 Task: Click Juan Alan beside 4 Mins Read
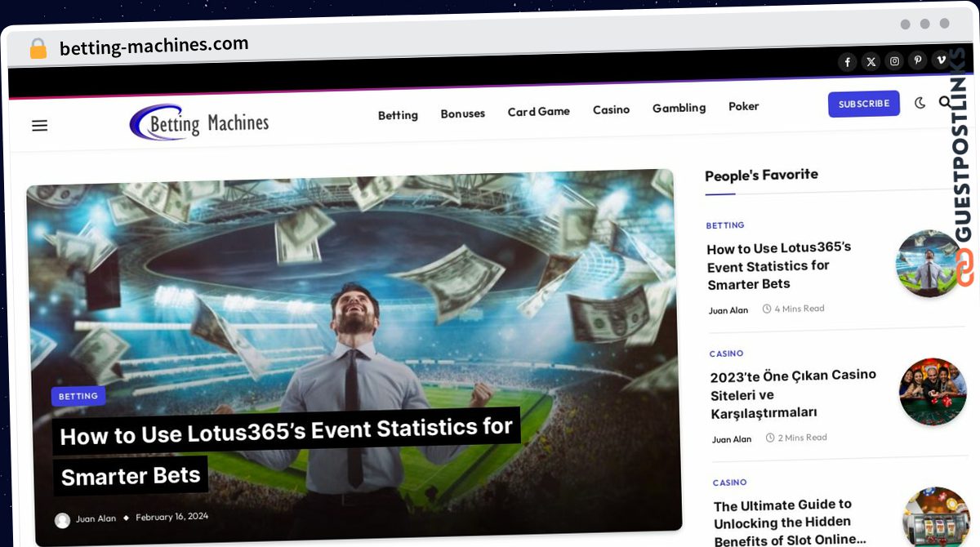point(728,310)
